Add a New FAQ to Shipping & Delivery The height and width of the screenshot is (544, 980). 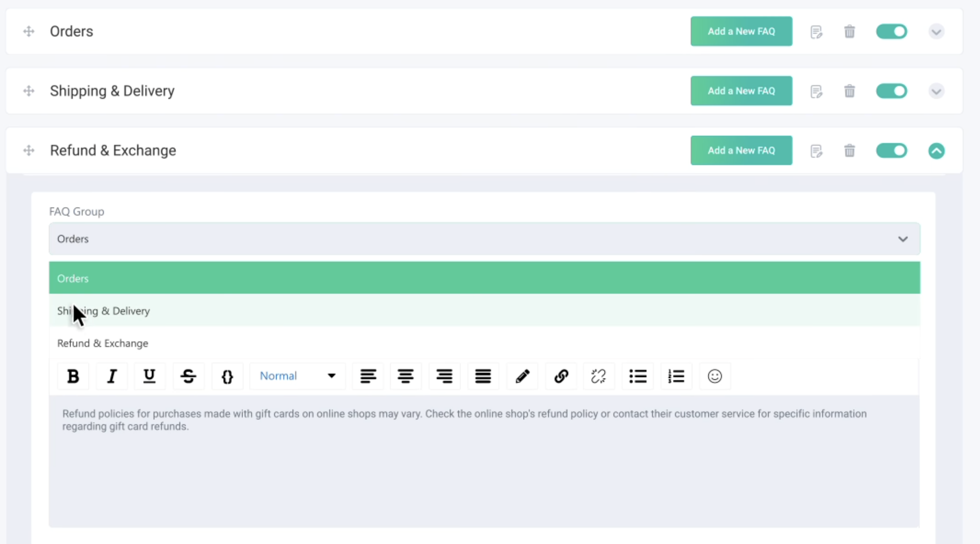(x=741, y=91)
